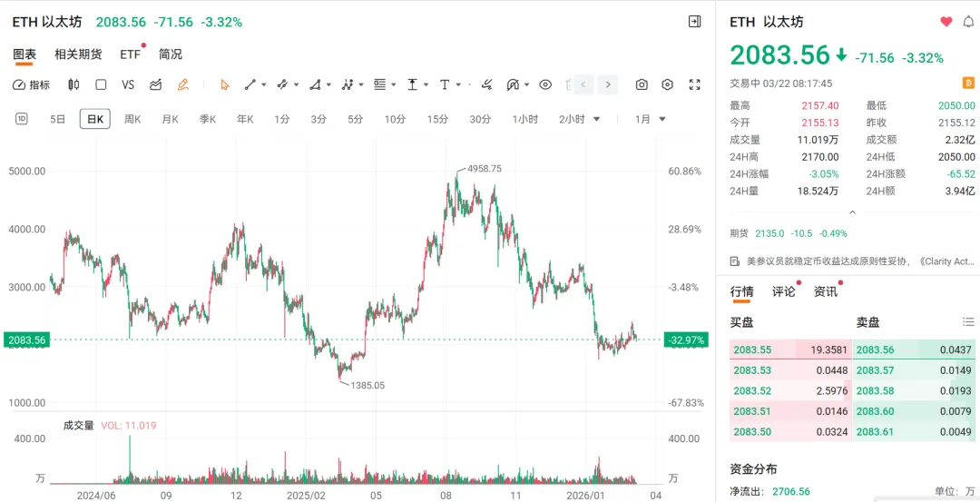Viewport: 980px width, 502px height.
Task: Click ask price 2083.56 row
Action: (915, 350)
